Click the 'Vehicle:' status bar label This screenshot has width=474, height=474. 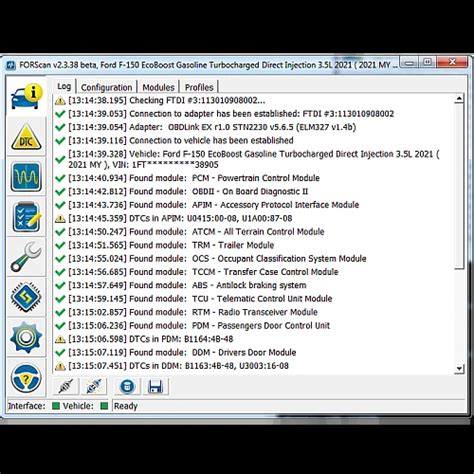(x=78, y=406)
